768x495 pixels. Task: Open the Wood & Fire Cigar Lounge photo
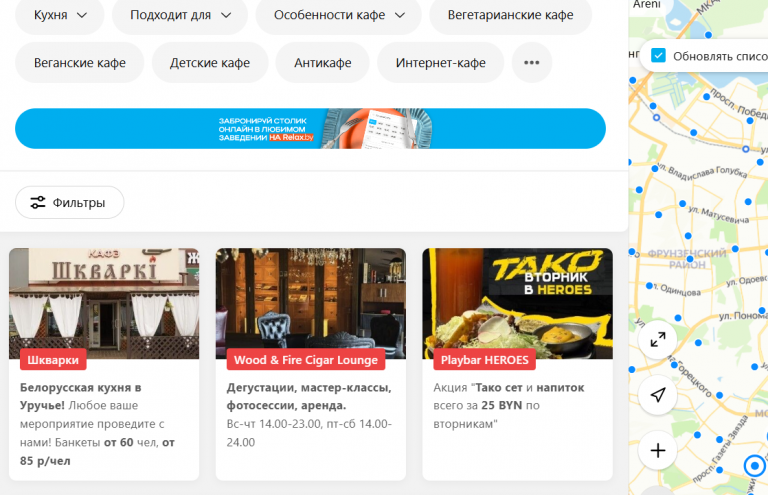point(311,304)
